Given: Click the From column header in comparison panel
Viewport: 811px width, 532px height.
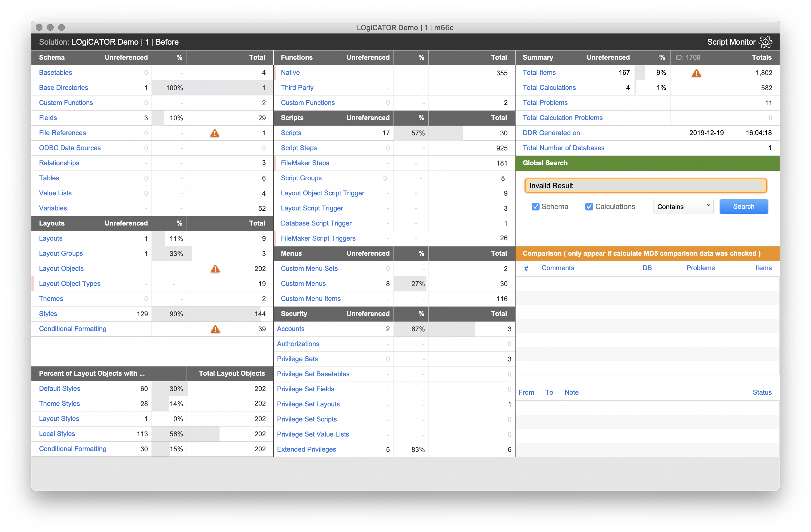Looking at the screenshot, I should point(526,392).
